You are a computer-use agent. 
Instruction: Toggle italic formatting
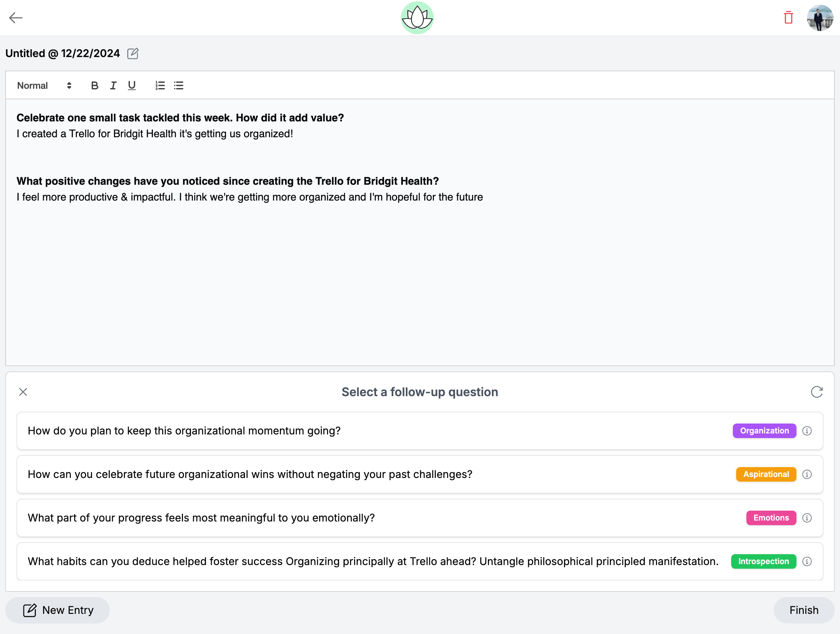pos(113,85)
